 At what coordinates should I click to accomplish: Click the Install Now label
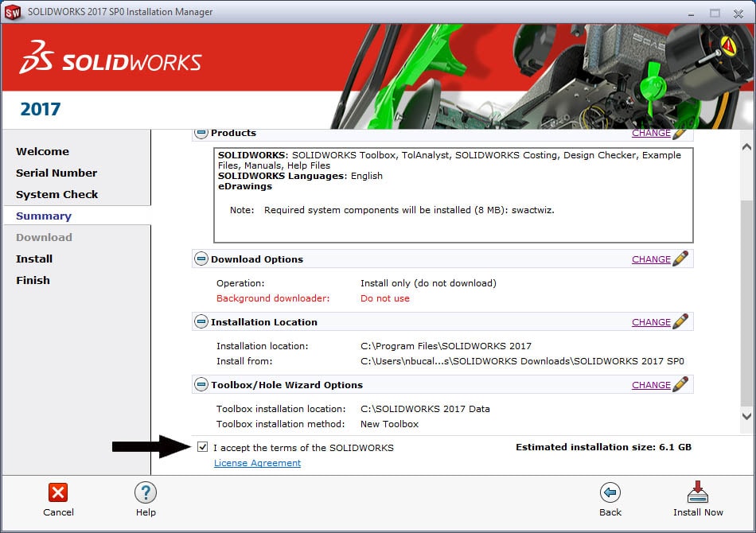point(698,512)
